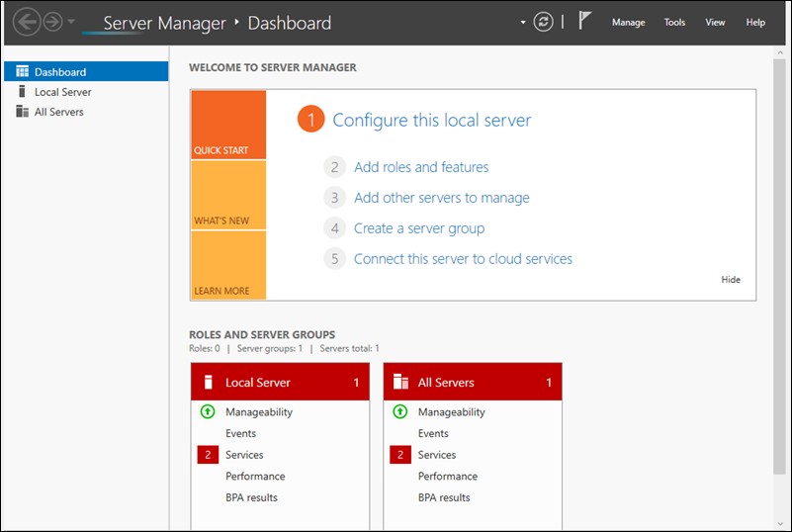
Task: Open the notifications flag
Action: pyautogui.click(x=584, y=22)
